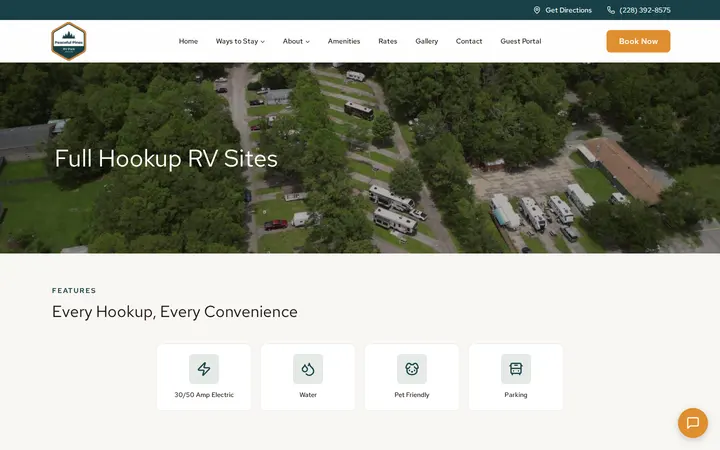This screenshot has height=450, width=720.
Task: Click the pet friendly dog icon
Action: click(412, 369)
